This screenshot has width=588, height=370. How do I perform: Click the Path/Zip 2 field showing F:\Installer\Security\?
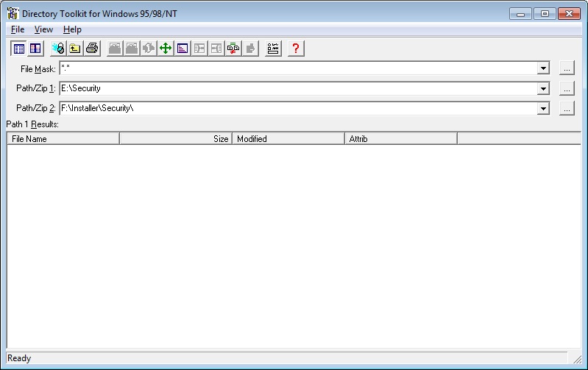(298, 109)
